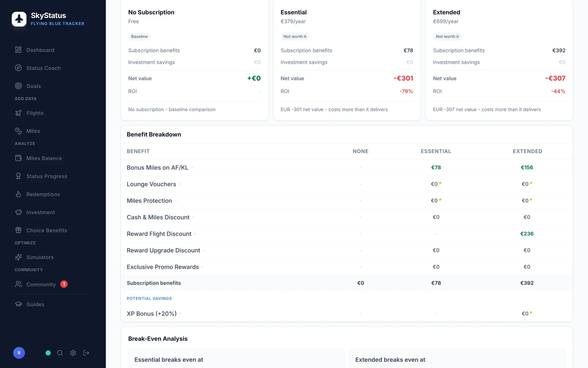Click the yellow dot in Extended XP Bonus
This screenshot has height=368, width=588.
(531, 312)
